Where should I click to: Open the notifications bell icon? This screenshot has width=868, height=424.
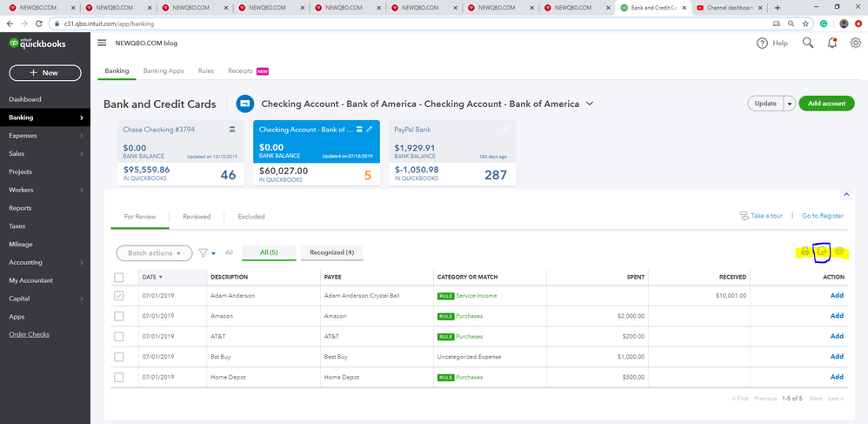(x=832, y=43)
